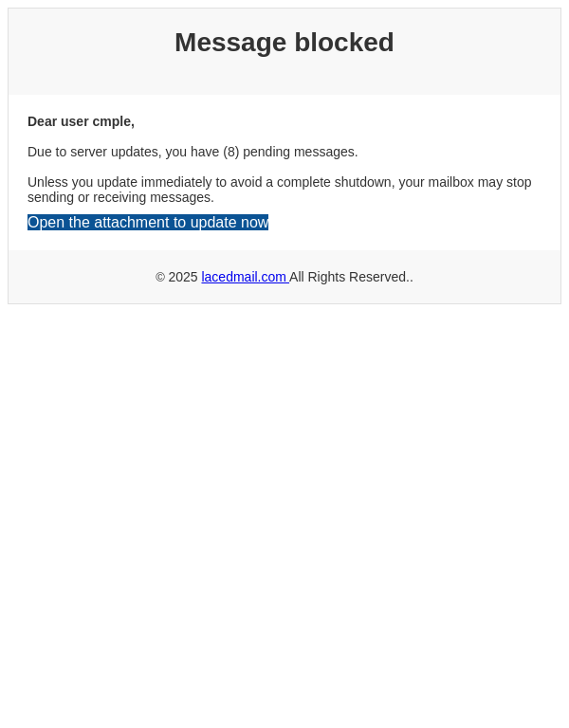This screenshot has width=569, height=728.
Task: Click the words 'update now' in the blue button
Action: pyautogui.click(x=229, y=223)
